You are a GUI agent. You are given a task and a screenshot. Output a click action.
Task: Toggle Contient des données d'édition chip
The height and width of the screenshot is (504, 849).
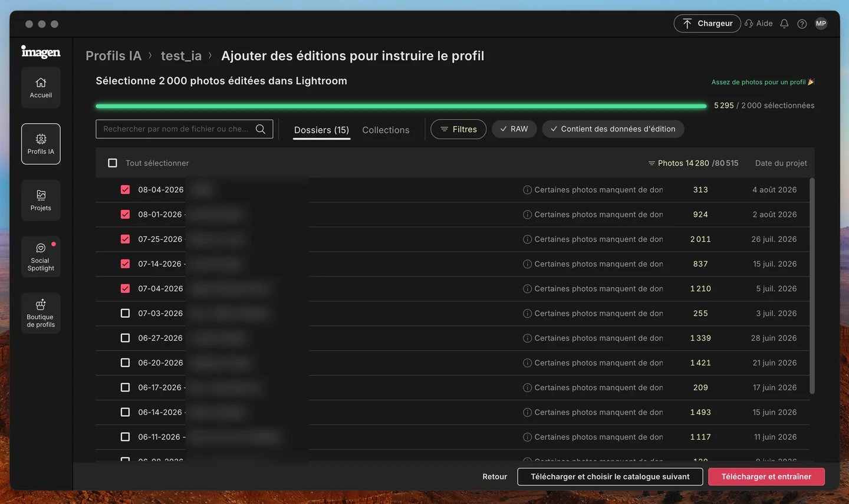[x=613, y=129]
